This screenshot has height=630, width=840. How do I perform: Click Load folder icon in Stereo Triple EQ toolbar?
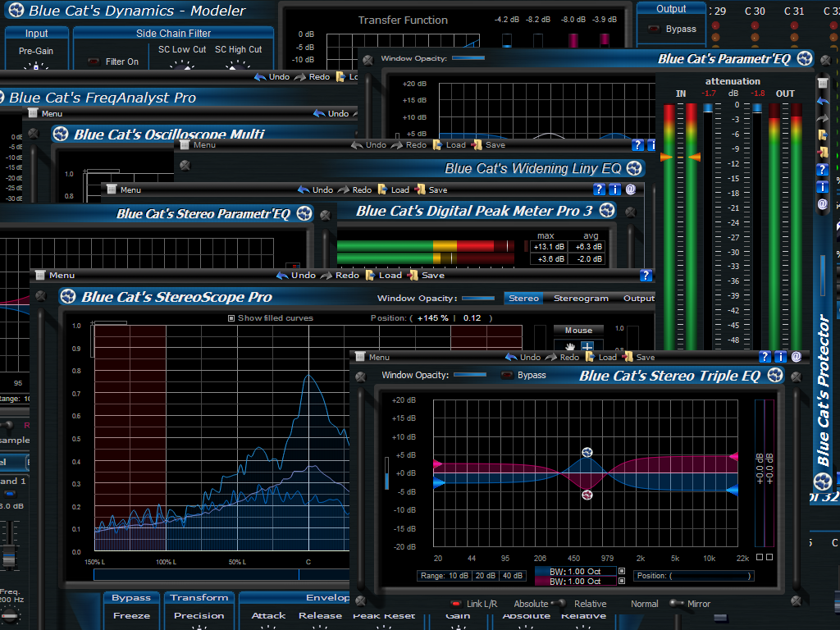pos(590,357)
